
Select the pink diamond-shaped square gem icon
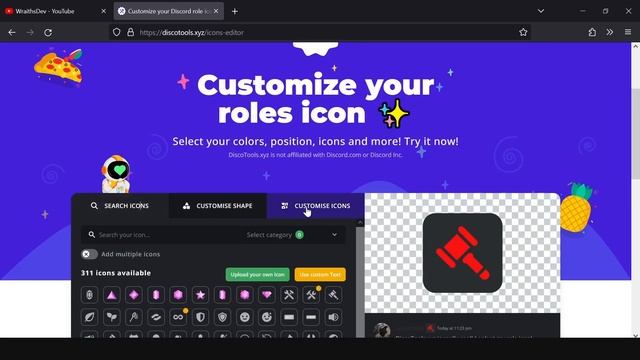point(133,295)
